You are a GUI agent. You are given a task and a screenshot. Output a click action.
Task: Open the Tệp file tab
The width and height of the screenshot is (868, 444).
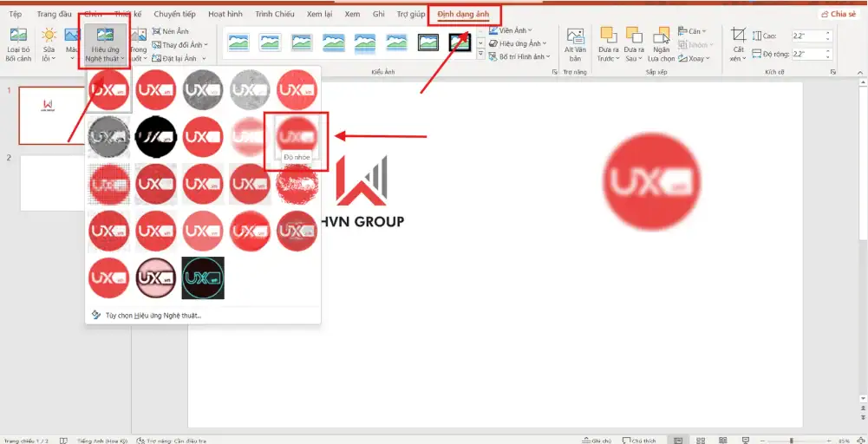[16, 15]
